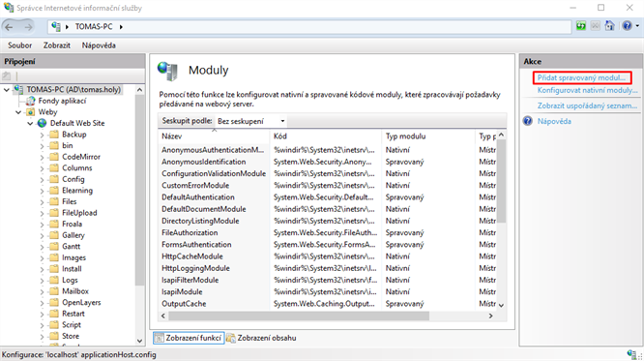The image size is (644, 361).
Task: Collapse the TOMAS-PC server node
Action: pos(7,90)
